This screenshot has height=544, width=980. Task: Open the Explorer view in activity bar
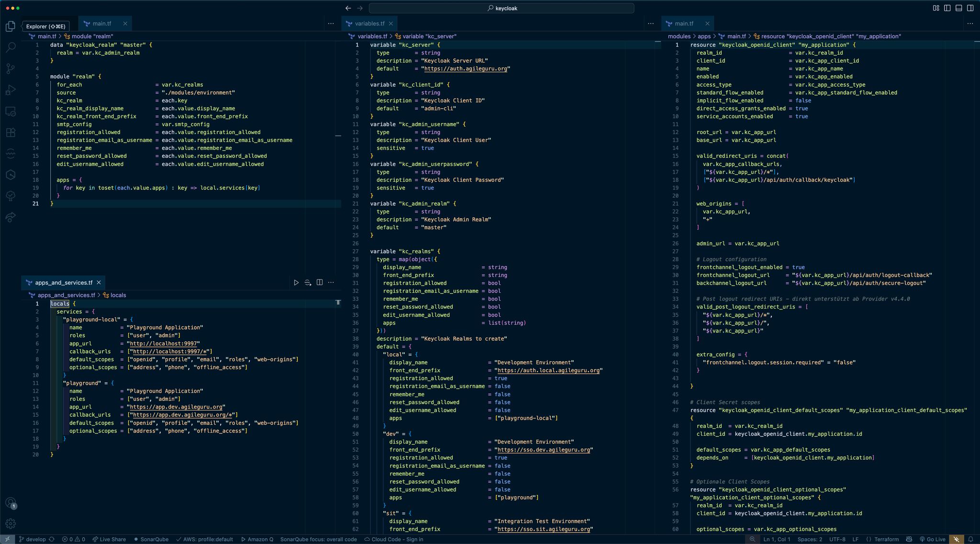click(10, 26)
